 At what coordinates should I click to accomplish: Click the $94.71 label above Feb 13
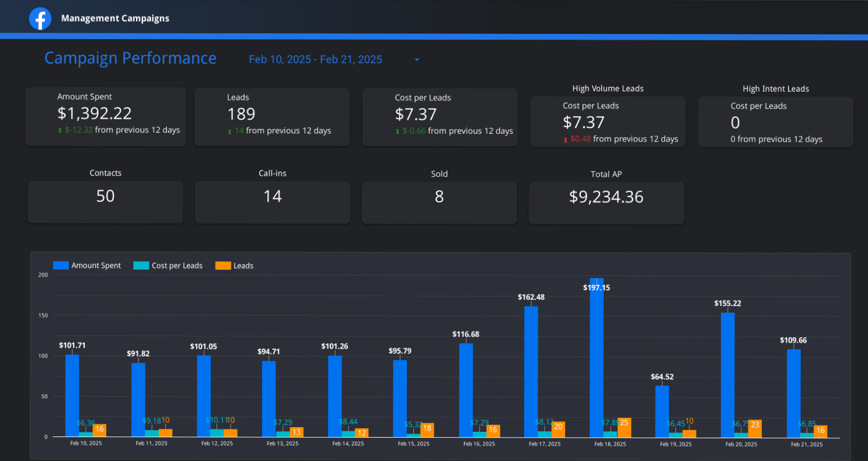(x=269, y=352)
